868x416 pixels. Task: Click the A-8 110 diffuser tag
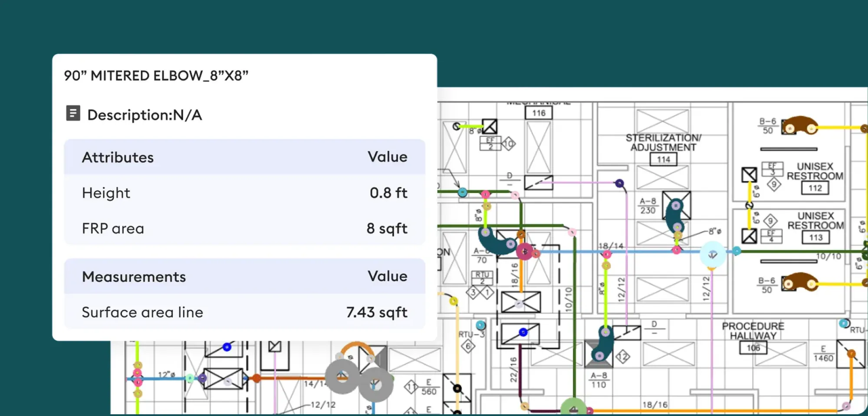click(x=598, y=380)
